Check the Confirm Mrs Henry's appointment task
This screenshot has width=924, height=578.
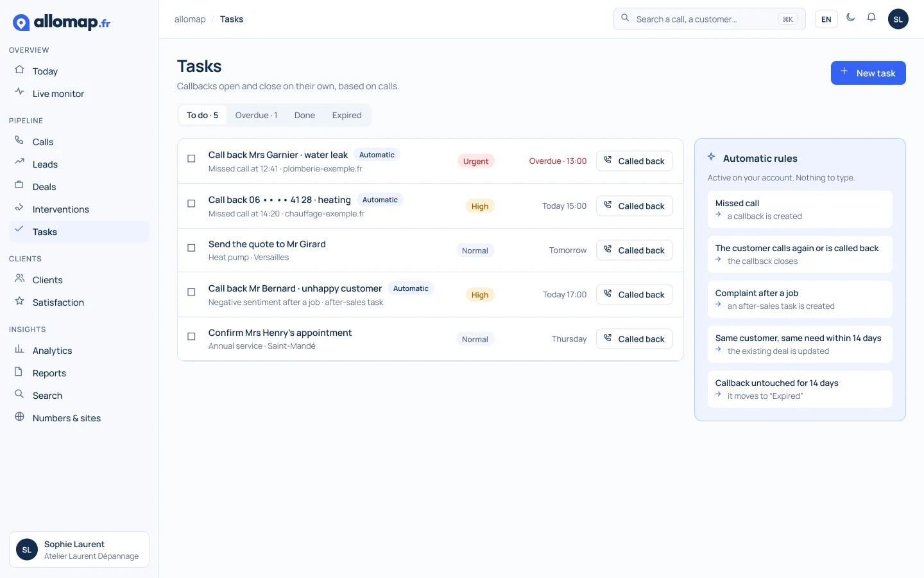(191, 337)
